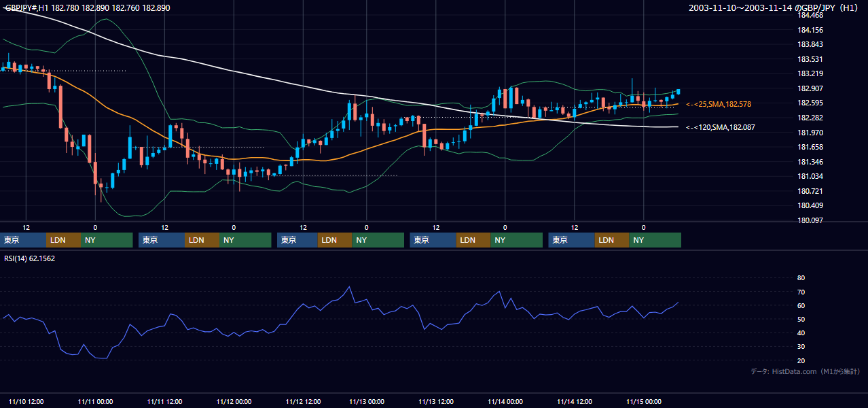Click RSI scale value 20
868x408 pixels.
click(x=801, y=360)
